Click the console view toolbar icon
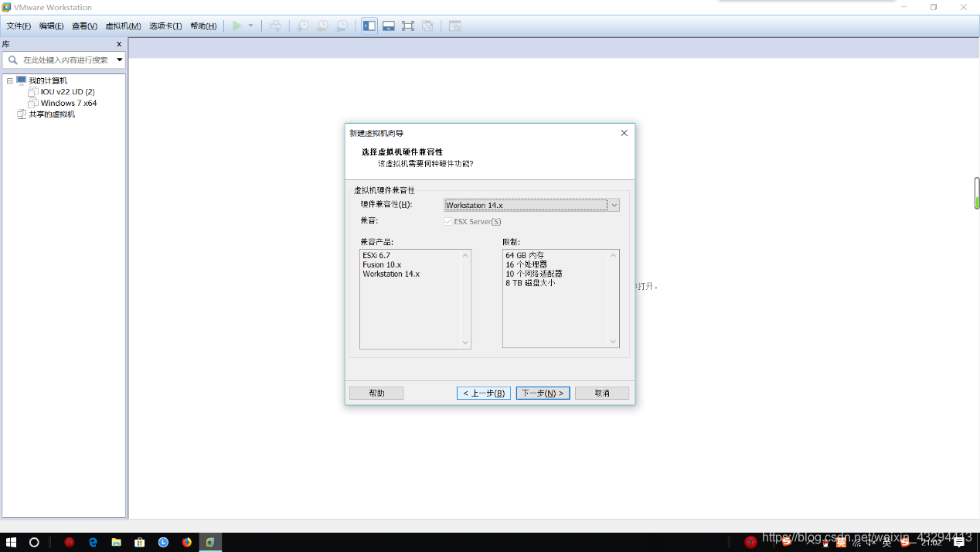Screen dimensions: 980x552 [x=454, y=26]
